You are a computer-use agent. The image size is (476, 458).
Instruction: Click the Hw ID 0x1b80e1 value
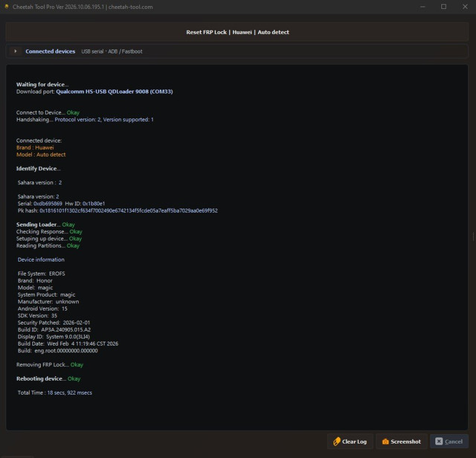coord(94,204)
